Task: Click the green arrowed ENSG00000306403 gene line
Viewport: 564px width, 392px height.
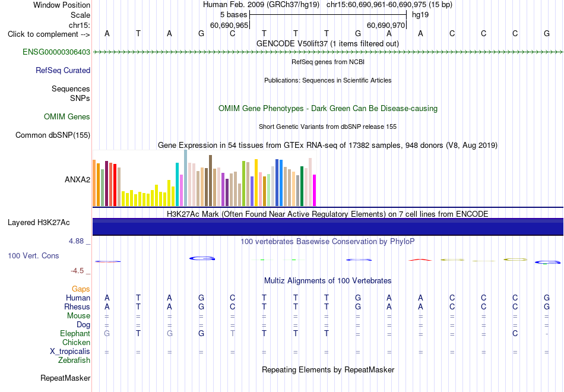Action: click(x=328, y=52)
